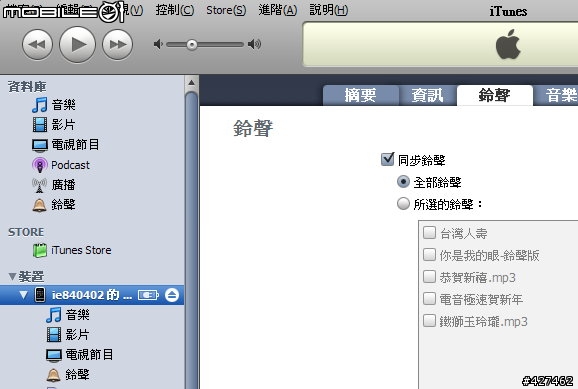Image resolution: width=578 pixels, height=389 pixels.
Task: Select the 廣播 radio antenna icon
Action: (39, 185)
